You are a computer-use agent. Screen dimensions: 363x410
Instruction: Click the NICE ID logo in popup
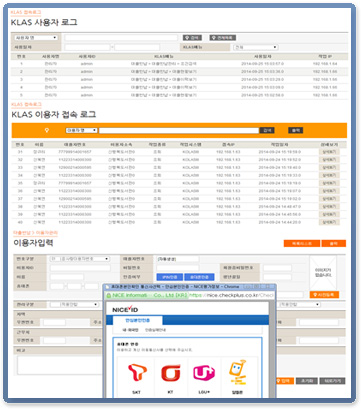pos(125,309)
